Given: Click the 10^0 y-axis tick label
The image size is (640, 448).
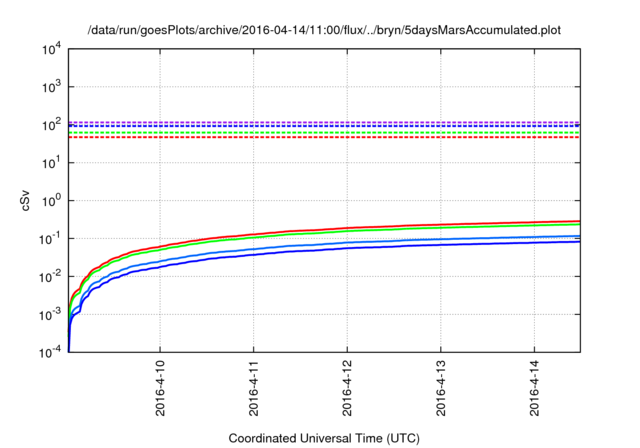Looking at the screenshot, I should click(x=51, y=200).
